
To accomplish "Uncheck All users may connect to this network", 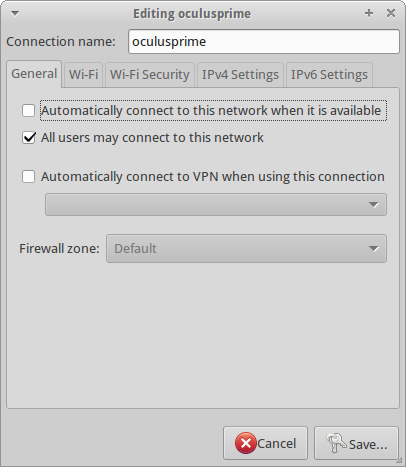I will coord(28,137).
